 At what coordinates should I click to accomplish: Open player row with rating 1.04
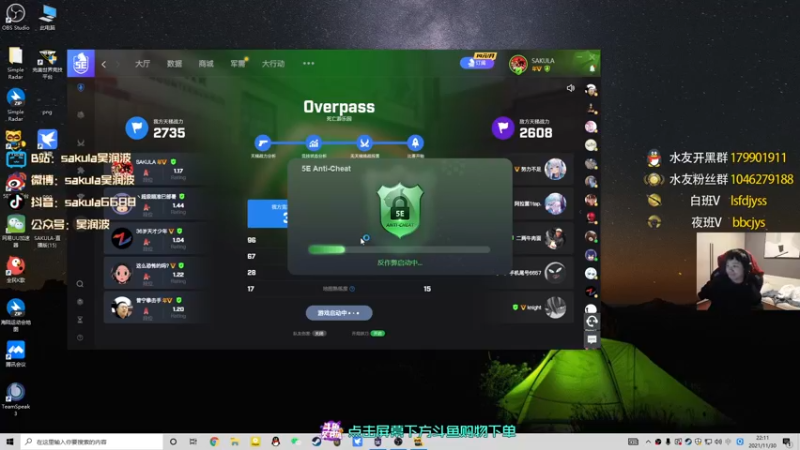point(155,238)
